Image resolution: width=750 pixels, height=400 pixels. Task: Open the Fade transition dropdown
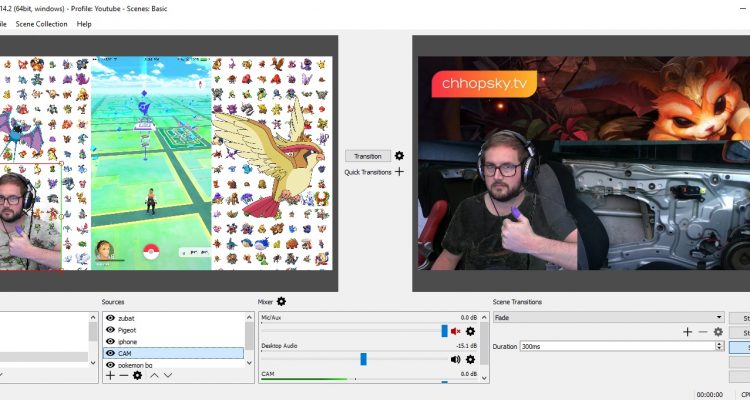click(x=608, y=317)
